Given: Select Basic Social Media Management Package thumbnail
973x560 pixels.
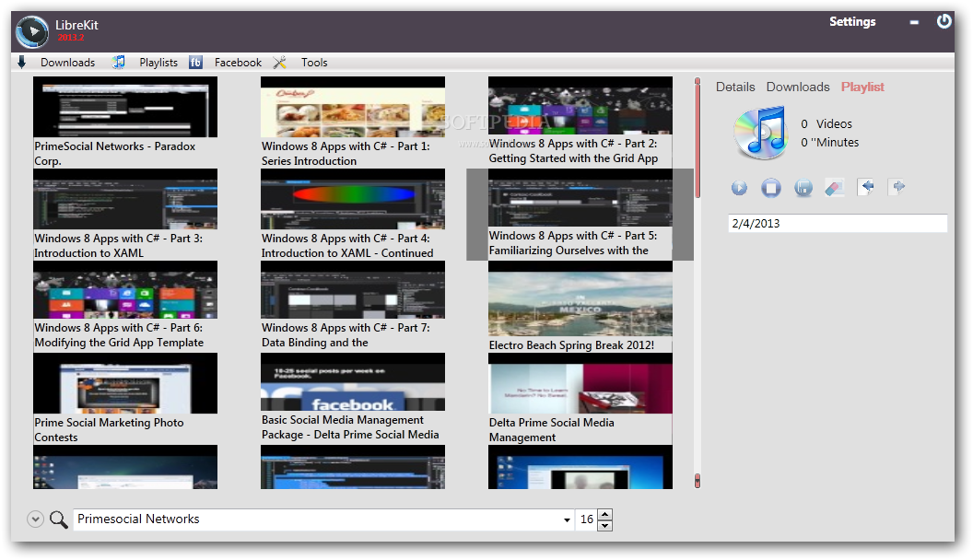Looking at the screenshot, I should (x=353, y=382).
